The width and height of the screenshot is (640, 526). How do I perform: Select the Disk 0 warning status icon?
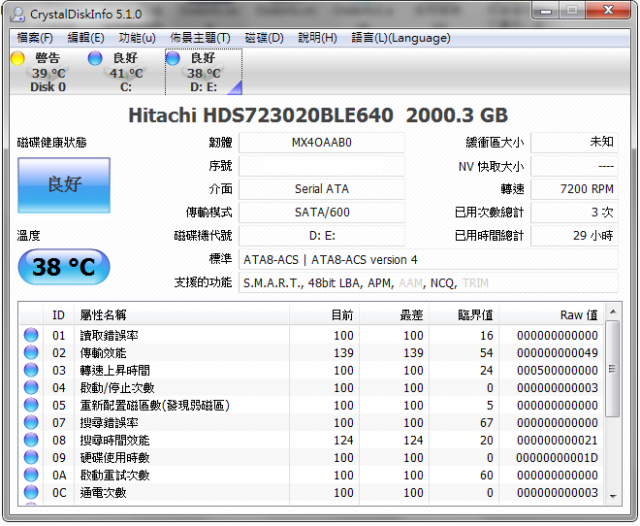click(x=18, y=58)
